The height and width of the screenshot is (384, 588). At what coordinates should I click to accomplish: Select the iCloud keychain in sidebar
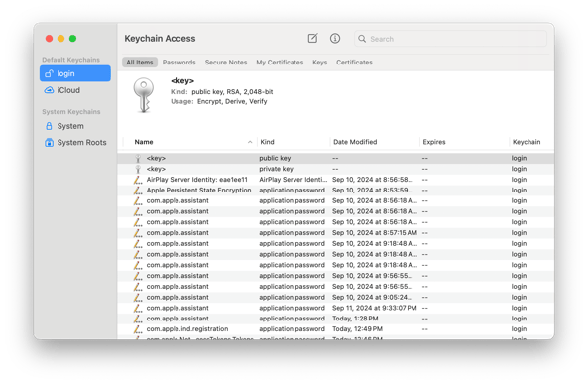pos(75,90)
